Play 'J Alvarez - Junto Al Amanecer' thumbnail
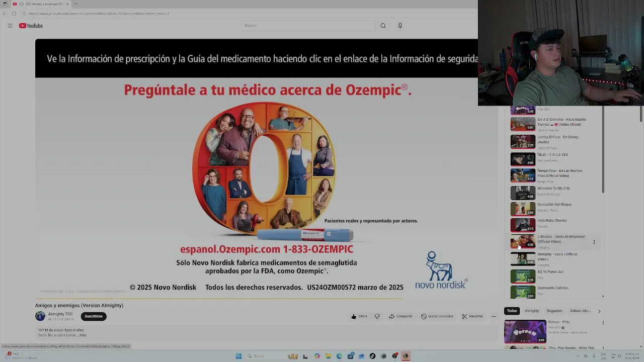 pos(523,242)
